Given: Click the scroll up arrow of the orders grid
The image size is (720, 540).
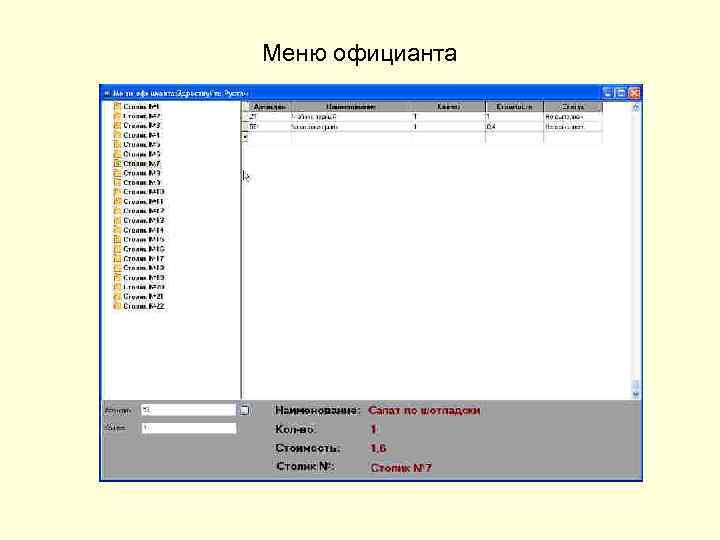Looking at the screenshot, I should [x=636, y=107].
